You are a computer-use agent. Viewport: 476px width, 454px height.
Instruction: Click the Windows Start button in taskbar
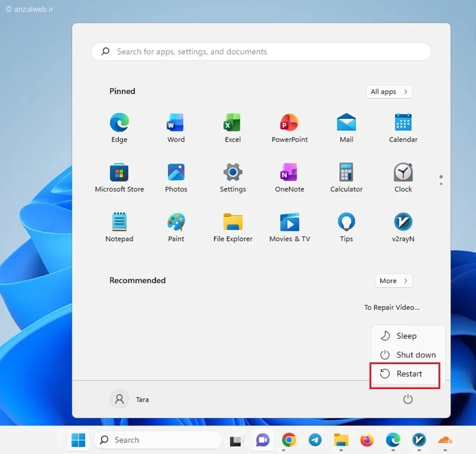[x=78, y=440]
